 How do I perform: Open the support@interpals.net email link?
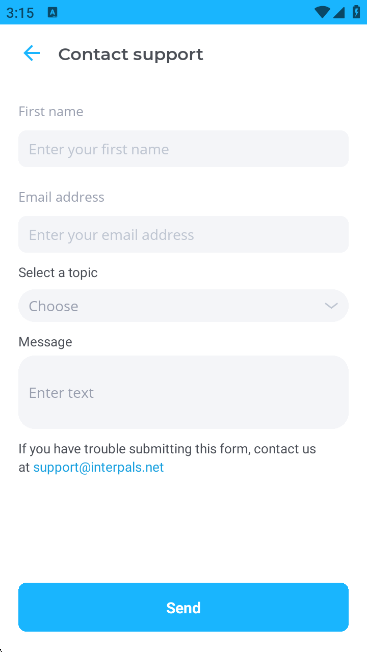point(99,467)
